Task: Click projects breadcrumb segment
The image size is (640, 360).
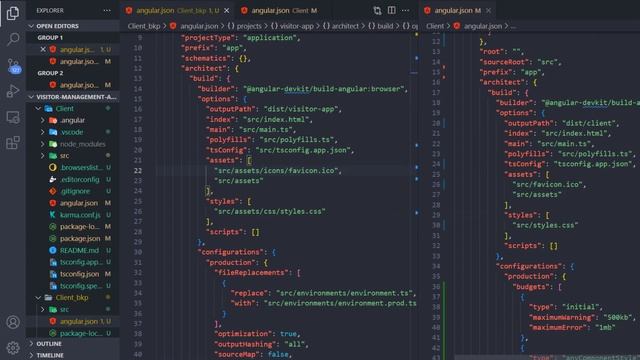Action: tap(244, 26)
